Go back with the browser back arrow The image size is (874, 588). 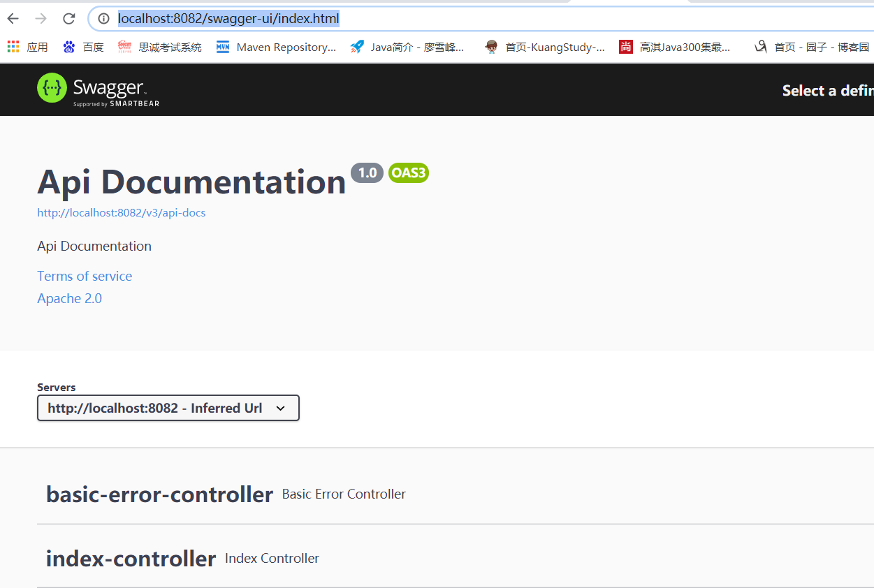pos(13,19)
